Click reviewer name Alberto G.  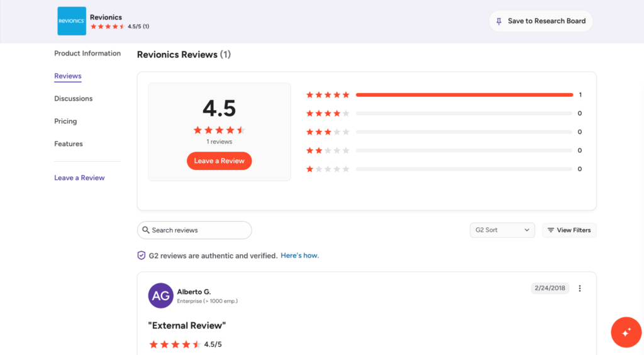click(x=194, y=291)
